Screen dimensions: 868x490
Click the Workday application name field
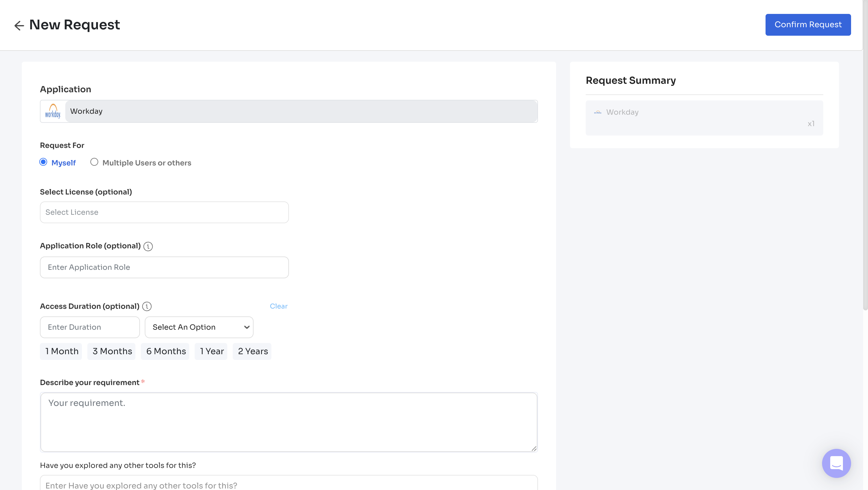point(301,111)
